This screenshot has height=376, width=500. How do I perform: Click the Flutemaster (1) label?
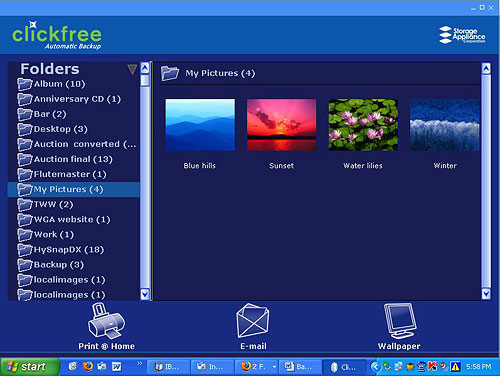tap(70, 174)
